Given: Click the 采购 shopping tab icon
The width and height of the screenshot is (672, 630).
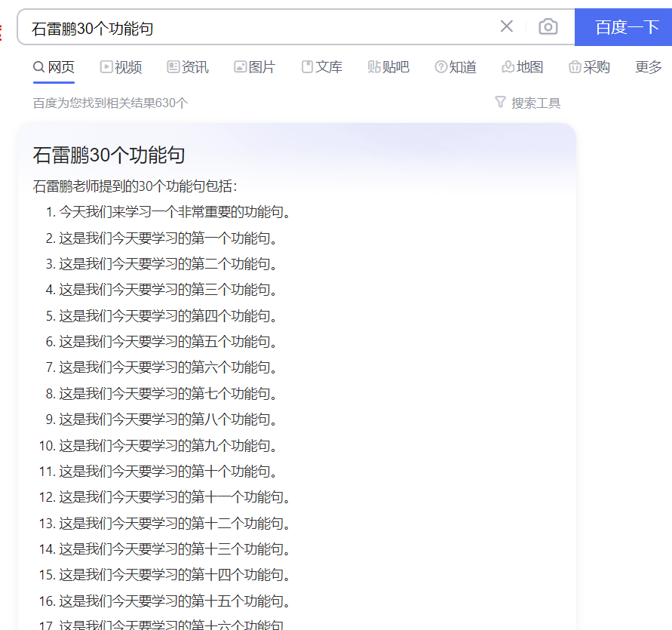Looking at the screenshot, I should (575, 67).
